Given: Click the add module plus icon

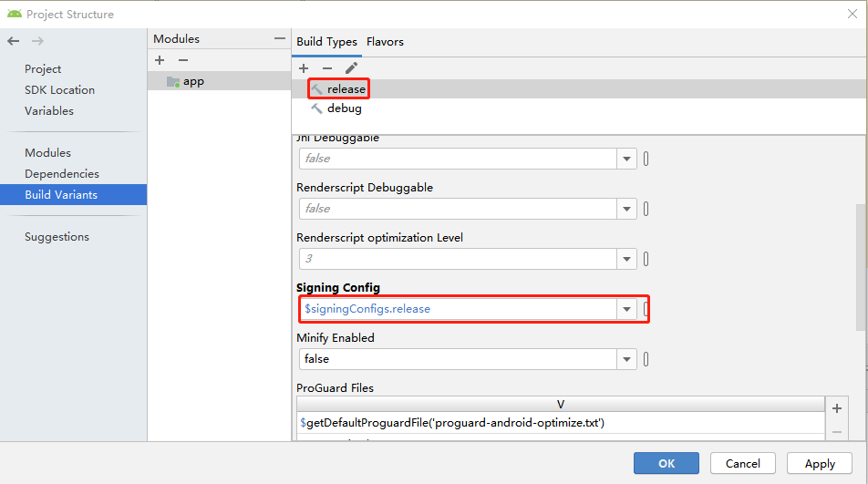Looking at the screenshot, I should (160, 60).
